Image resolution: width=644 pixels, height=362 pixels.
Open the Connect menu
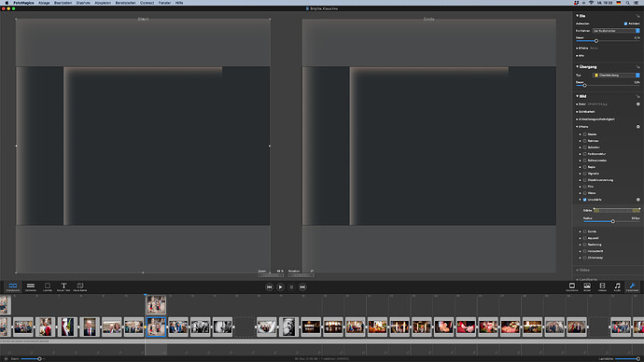point(147,3)
